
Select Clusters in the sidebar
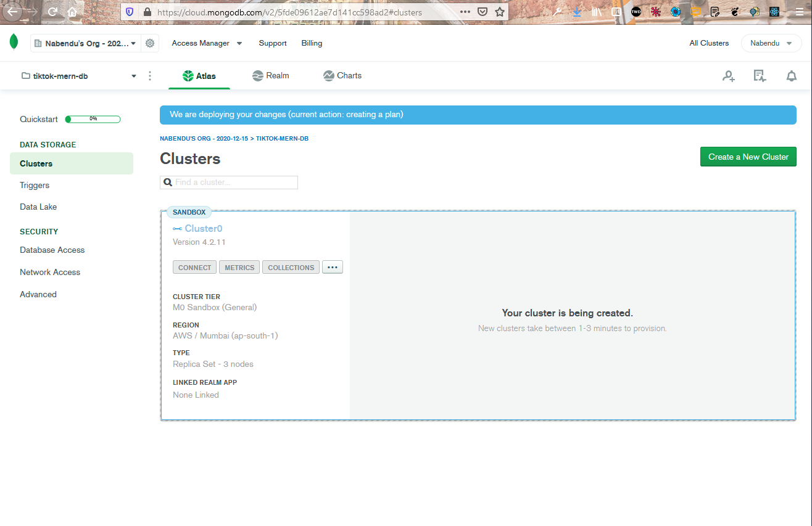click(72, 163)
